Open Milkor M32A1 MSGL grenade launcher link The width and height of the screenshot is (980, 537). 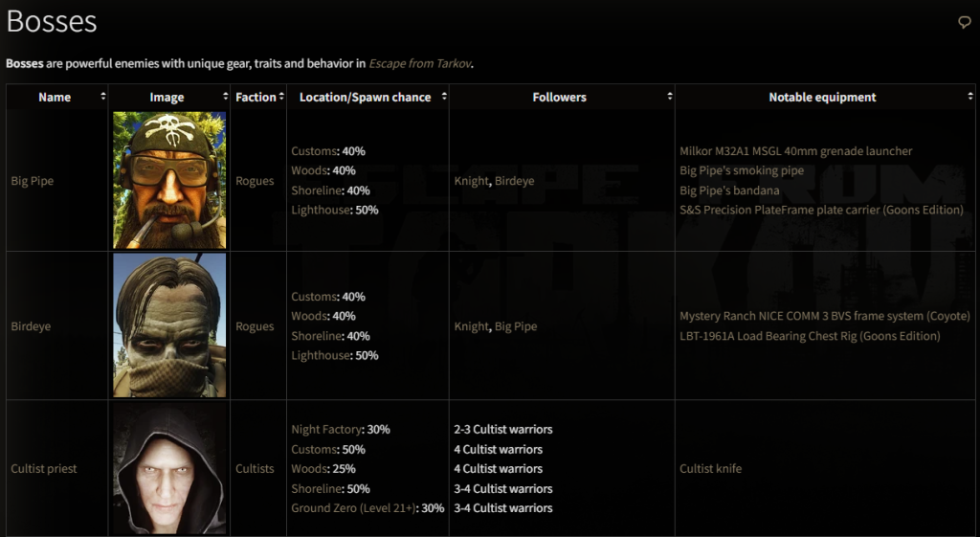point(795,151)
